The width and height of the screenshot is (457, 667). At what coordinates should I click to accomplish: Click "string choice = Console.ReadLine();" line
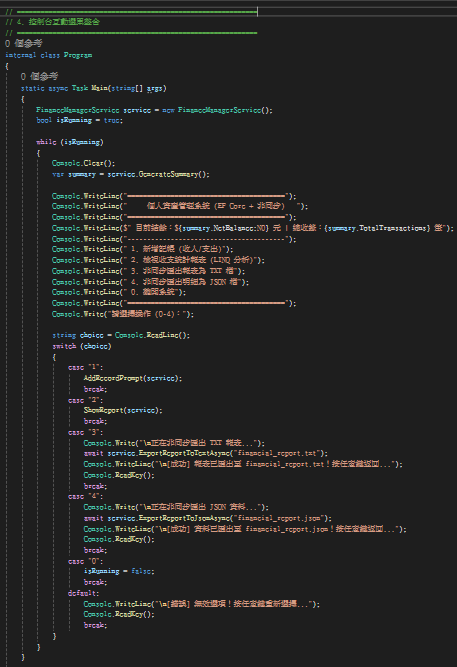pyautogui.click(x=121, y=336)
